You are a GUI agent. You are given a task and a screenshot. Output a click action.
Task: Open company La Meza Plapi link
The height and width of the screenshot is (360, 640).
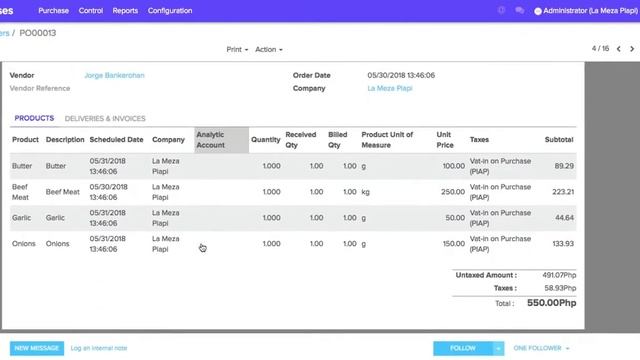(x=390, y=89)
